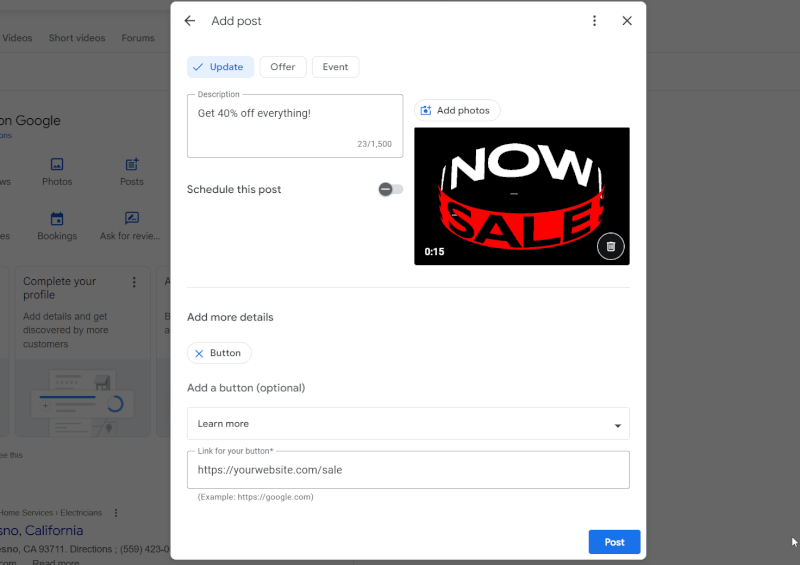
Task: Select the Offer post type chip
Action: pos(283,67)
